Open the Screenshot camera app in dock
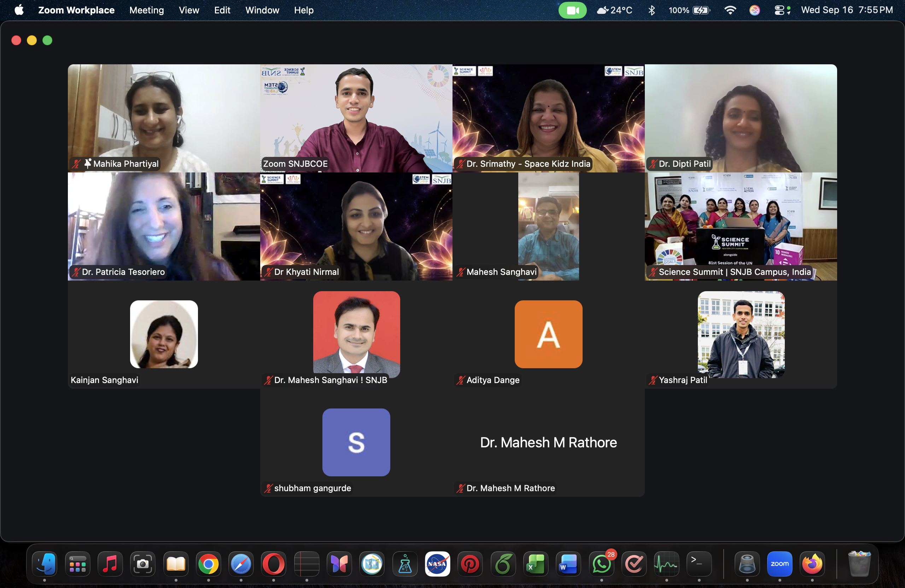 tap(143, 564)
